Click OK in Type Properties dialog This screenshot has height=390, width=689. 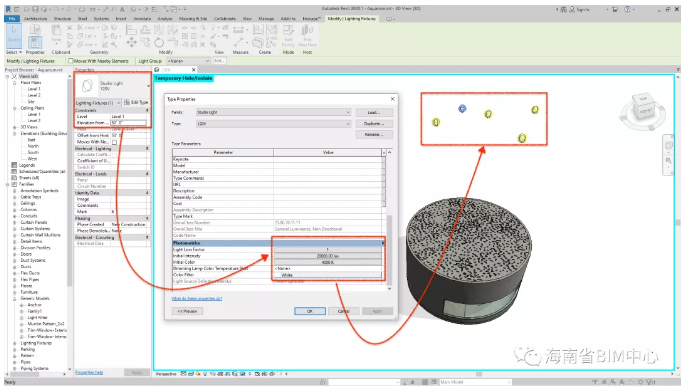coord(310,311)
